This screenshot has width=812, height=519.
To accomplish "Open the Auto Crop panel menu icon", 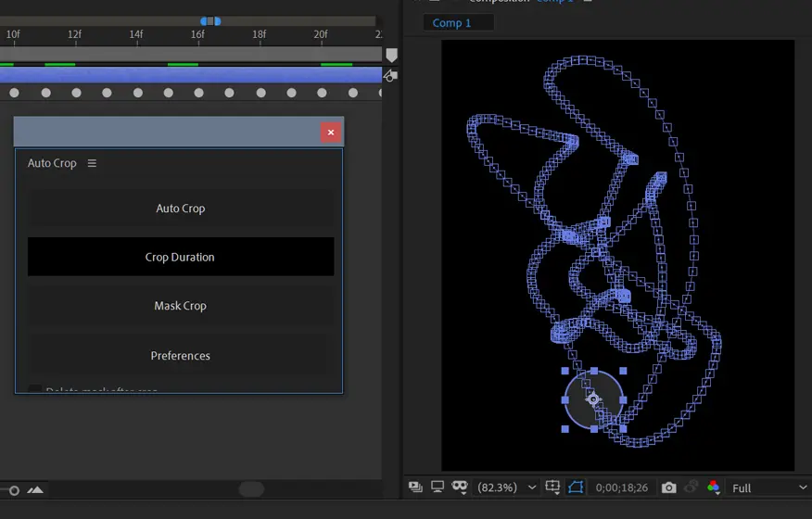I will click(x=92, y=163).
